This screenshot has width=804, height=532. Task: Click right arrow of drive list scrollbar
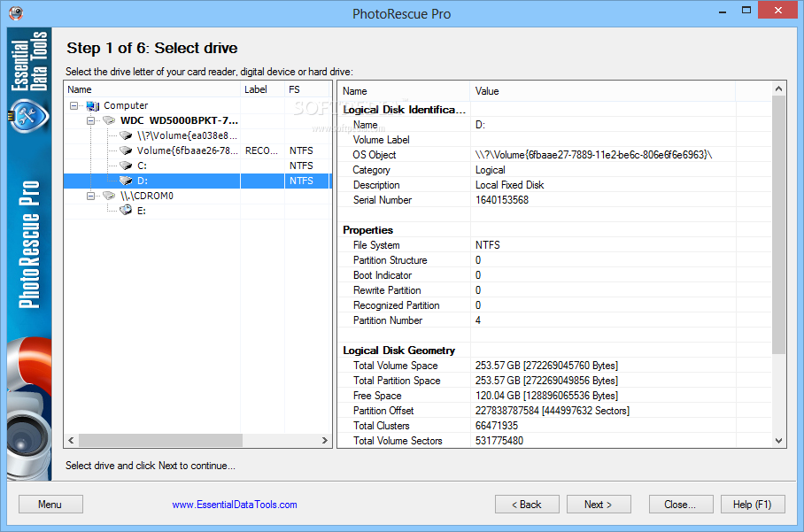[x=324, y=440]
